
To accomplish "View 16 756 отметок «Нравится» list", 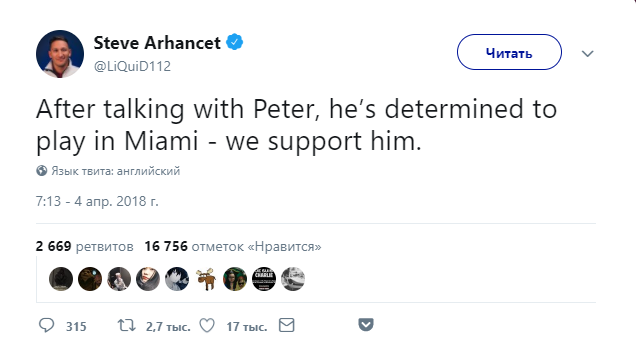I will click(233, 246).
